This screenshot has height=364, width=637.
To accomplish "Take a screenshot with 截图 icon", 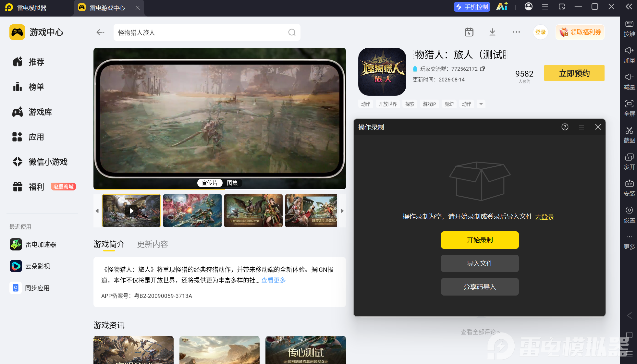I will coord(629,135).
